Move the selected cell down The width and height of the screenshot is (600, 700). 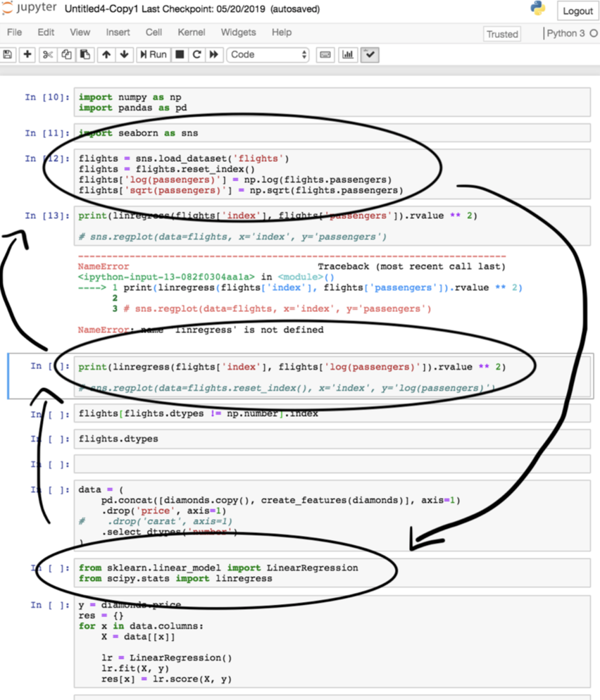pos(125,54)
